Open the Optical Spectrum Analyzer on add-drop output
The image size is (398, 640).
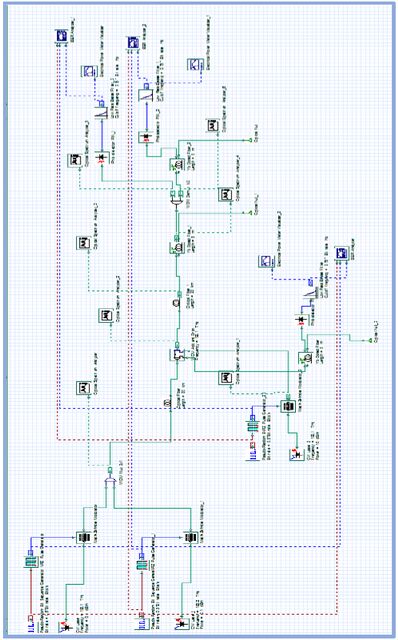click(105, 315)
